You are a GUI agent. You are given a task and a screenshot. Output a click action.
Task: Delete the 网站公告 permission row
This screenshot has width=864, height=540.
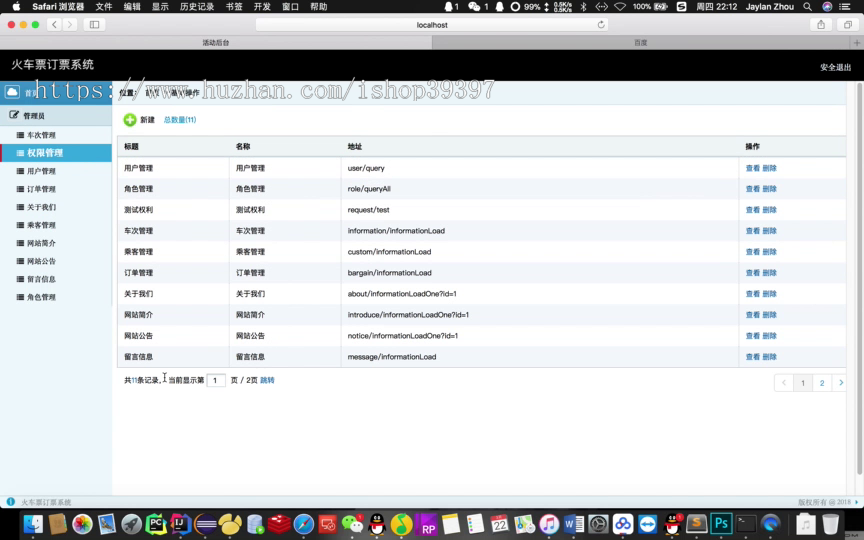coord(769,336)
